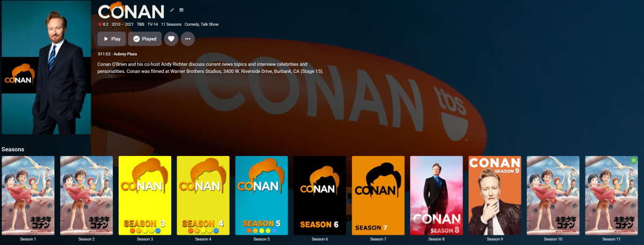Click the "Season 1" caption link

point(28,239)
